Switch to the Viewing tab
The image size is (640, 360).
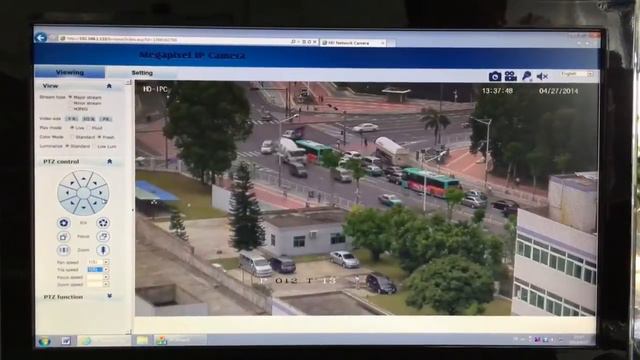pyautogui.click(x=70, y=72)
